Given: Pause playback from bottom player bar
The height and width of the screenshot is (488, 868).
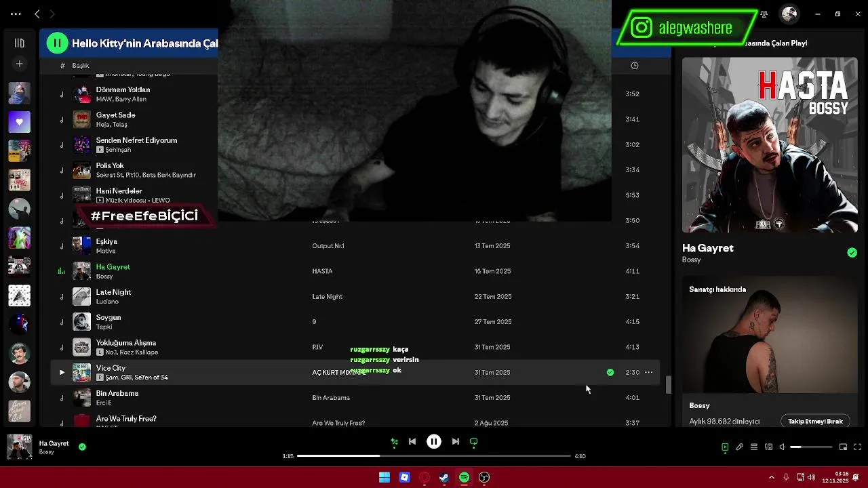Looking at the screenshot, I should [434, 442].
